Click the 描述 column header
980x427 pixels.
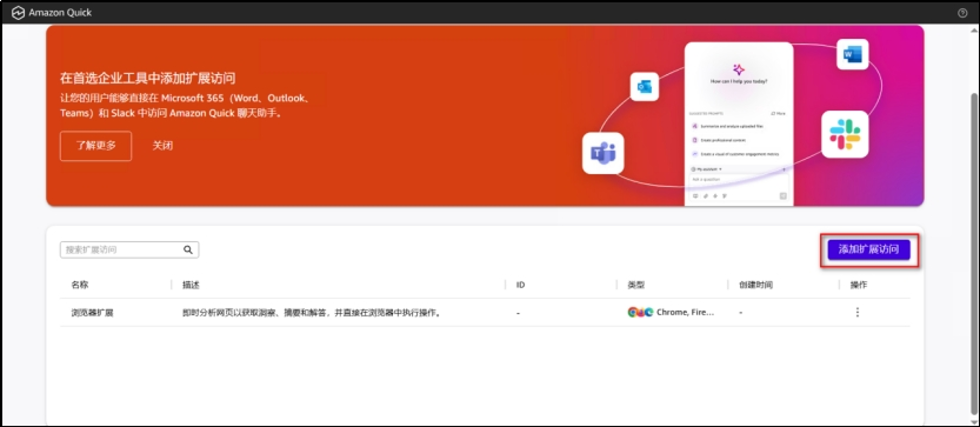point(191,285)
